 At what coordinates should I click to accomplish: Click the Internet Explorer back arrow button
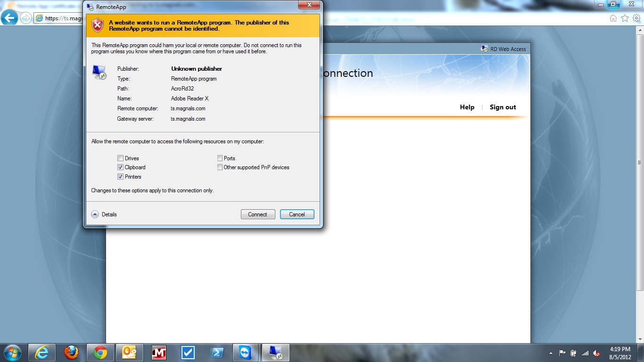pos(9,18)
